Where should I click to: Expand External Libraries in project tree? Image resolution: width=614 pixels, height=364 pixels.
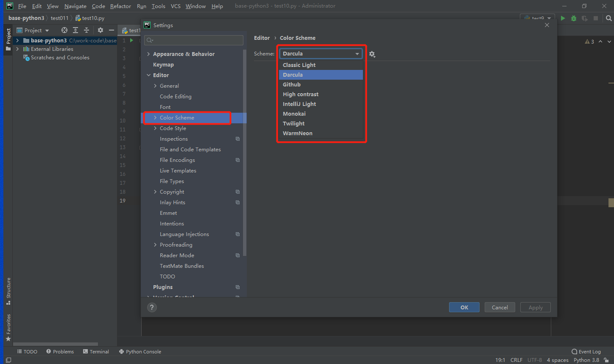[x=17, y=49]
